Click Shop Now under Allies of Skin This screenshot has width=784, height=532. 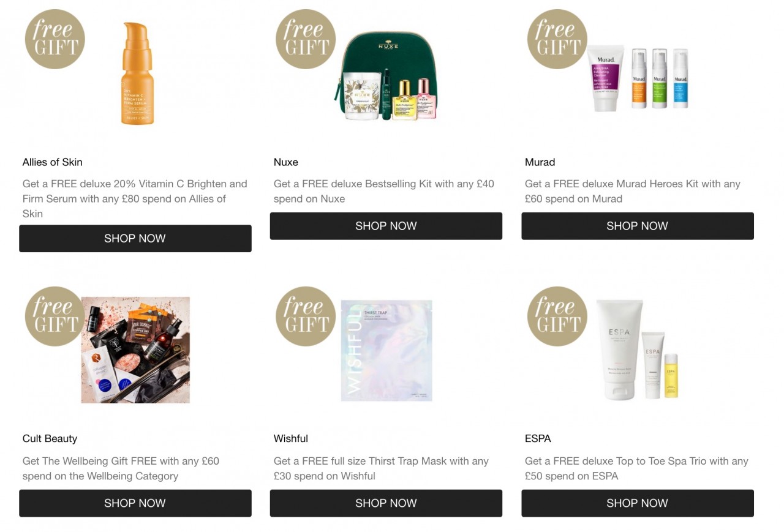point(135,239)
